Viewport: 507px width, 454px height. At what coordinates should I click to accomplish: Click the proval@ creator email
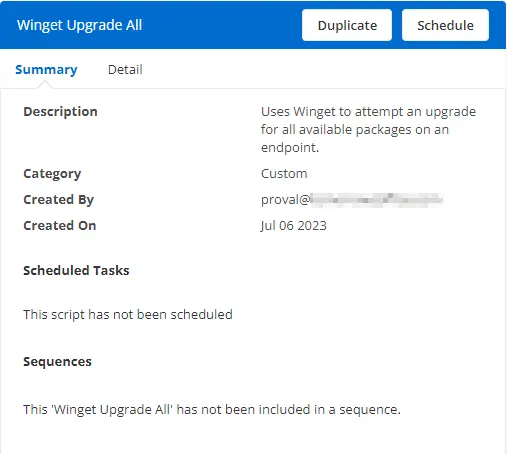click(x=352, y=200)
